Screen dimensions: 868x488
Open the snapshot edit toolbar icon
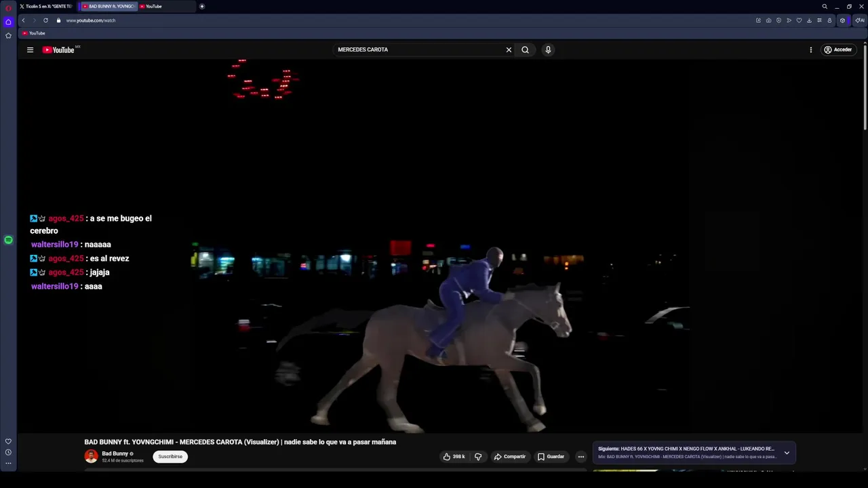point(758,20)
